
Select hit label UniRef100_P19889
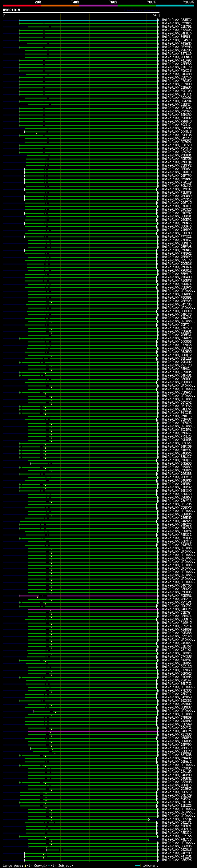click(x=176, y=467)
